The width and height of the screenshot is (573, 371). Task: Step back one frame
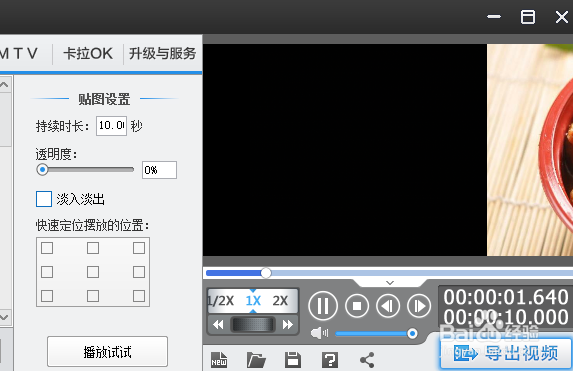point(388,306)
